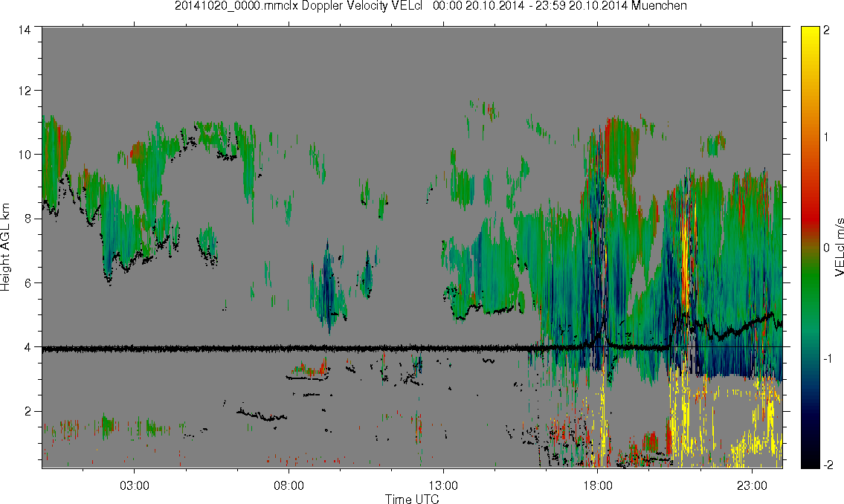Click the colorbar label '2' at top
Image resolution: width=844 pixels, height=504 pixels.
[827, 30]
